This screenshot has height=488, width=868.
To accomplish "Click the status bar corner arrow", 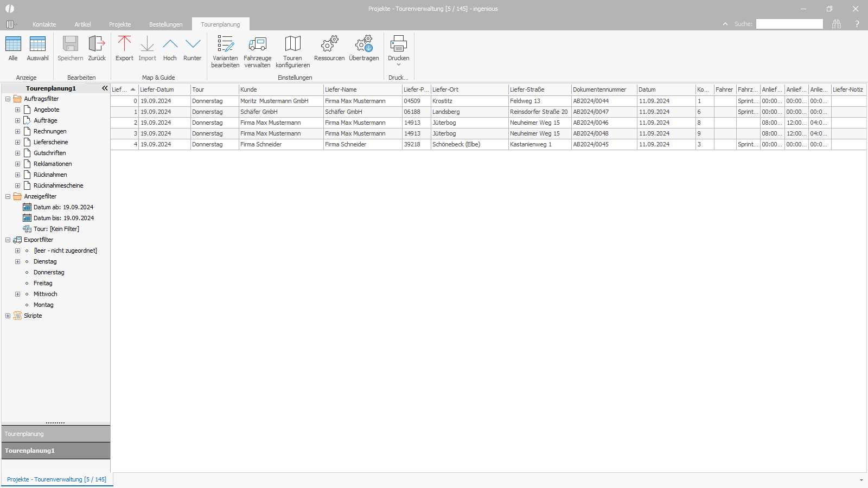I will tap(861, 480).
